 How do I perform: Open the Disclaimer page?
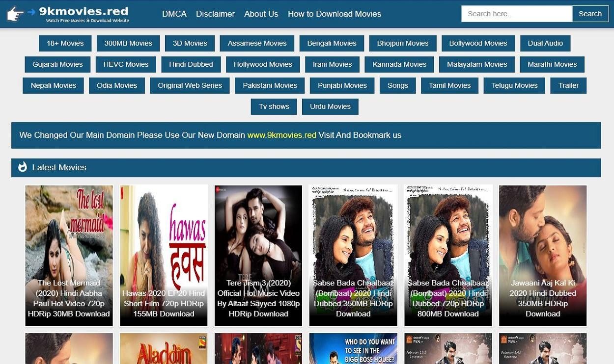click(x=215, y=14)
